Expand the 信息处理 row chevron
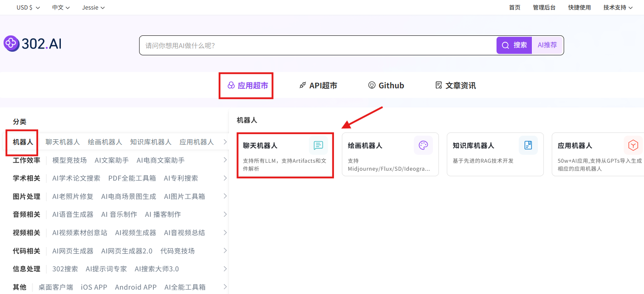Viewport: 644px width, 294px height. (225, 269)
